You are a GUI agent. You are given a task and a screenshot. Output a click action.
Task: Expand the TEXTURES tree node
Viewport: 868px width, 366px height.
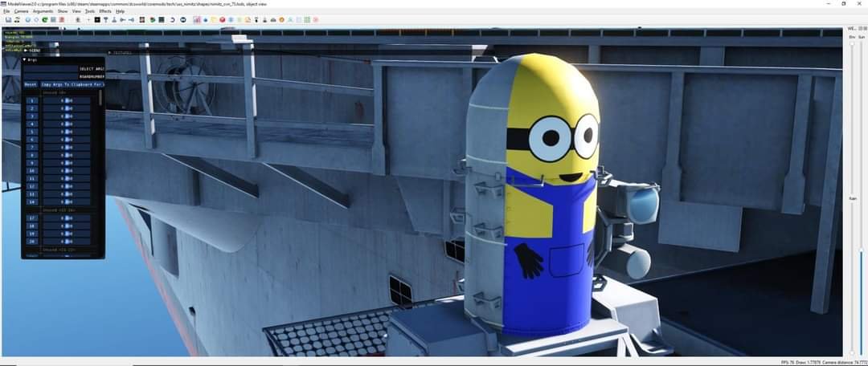(x=109, y=53)
